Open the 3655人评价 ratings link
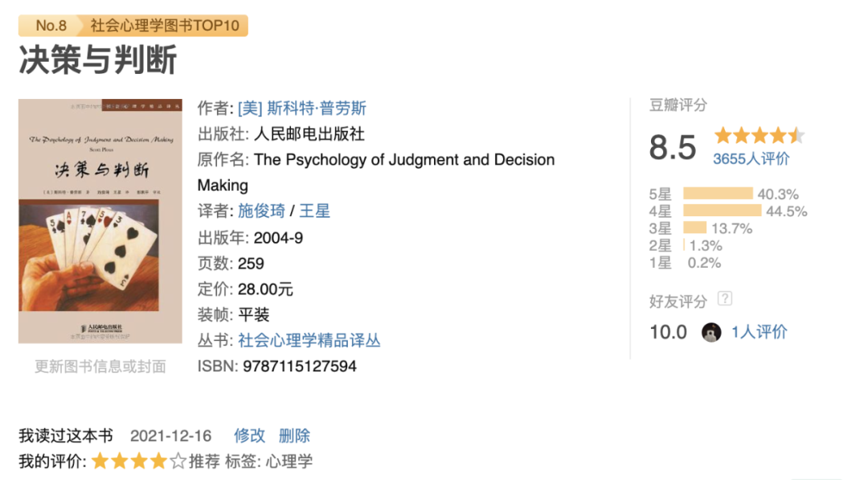 pos(751,159)
